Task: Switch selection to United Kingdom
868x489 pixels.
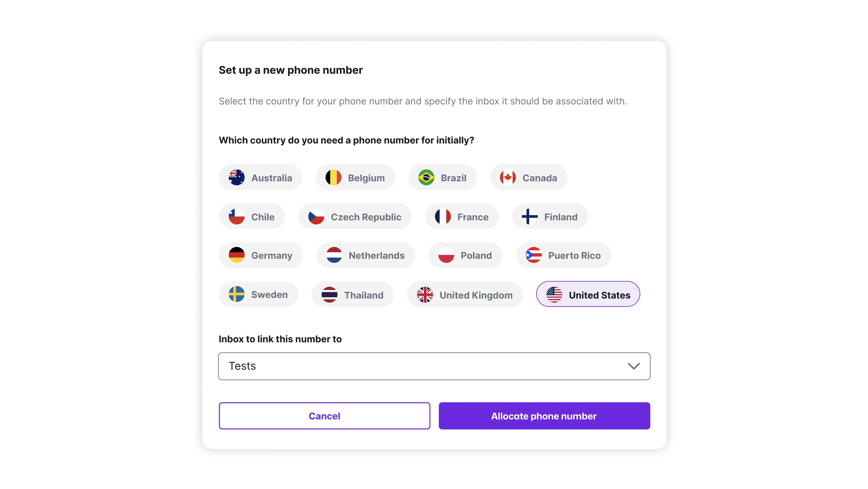Action: tap(465, 295)
